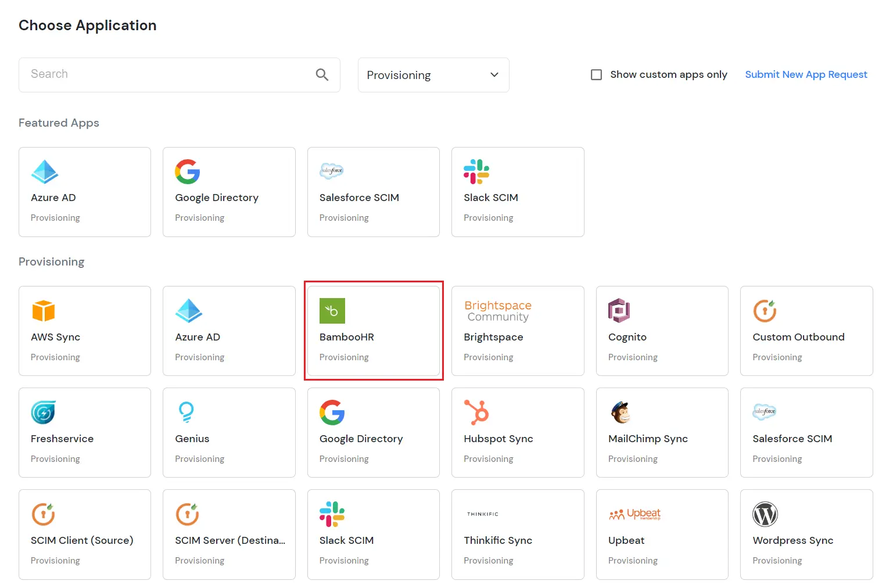Click the Salesforce SCIM logo in Provisioning section

click(765, 412)
